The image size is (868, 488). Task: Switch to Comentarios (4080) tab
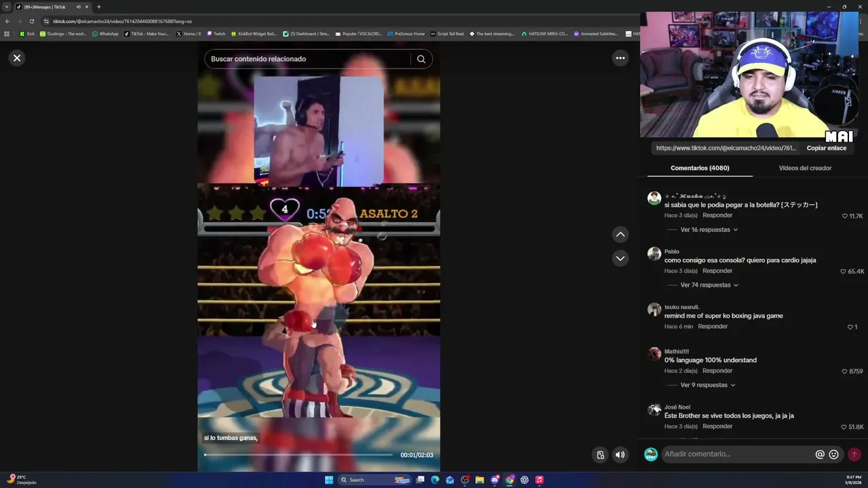[x=700, y=168]
